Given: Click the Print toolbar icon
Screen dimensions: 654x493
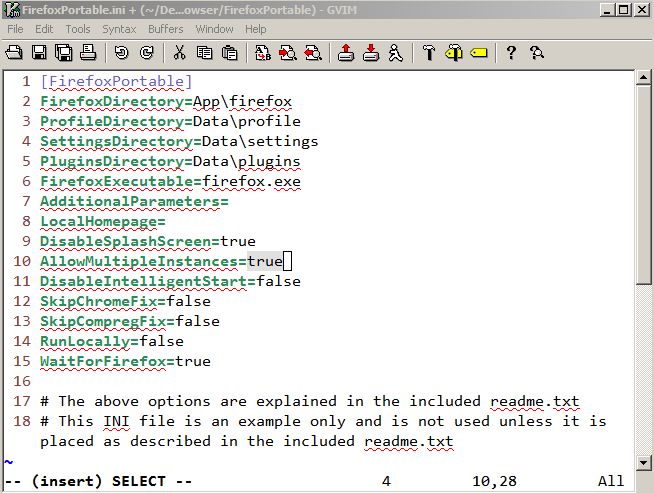Looking at the screenshot, I should [x=87, y=53].
